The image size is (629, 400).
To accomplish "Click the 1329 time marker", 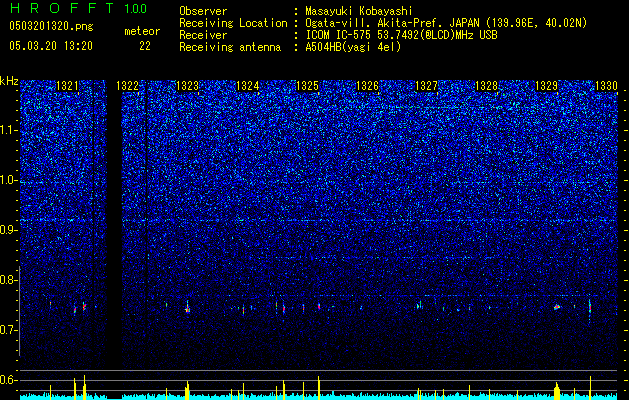I will coord(546,86).
